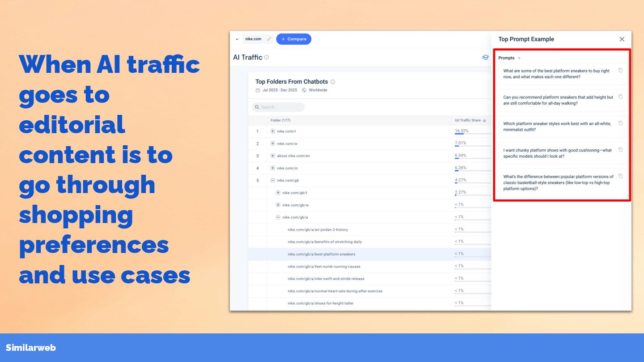644x362 pixels.
Task: Click the Similarweb logo in footer
Action: 31,348
